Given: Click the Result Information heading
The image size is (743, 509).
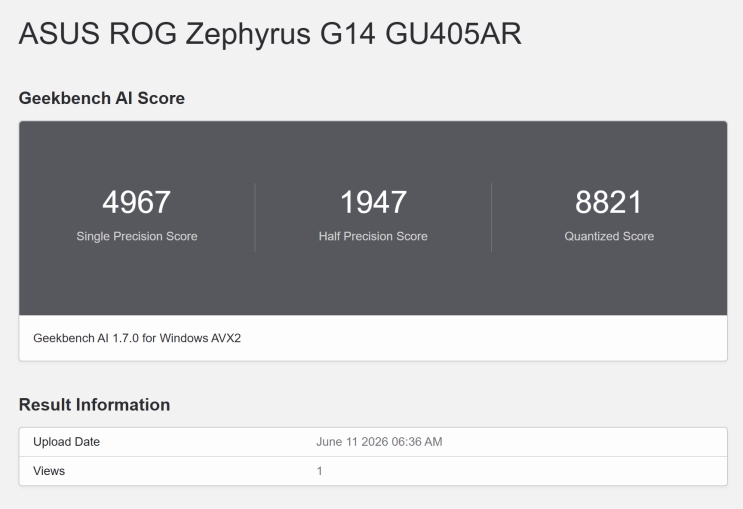Looking at the screenshot, I should pos(94,405).
